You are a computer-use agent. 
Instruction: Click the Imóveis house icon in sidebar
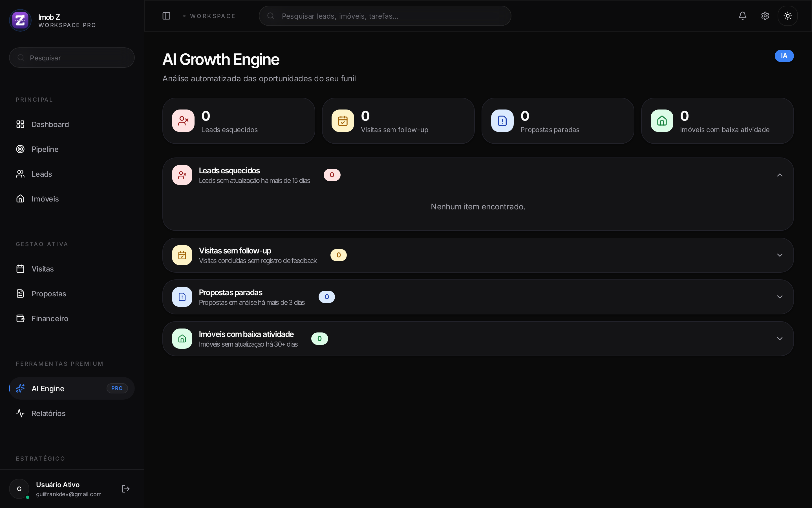coord(20,199)
